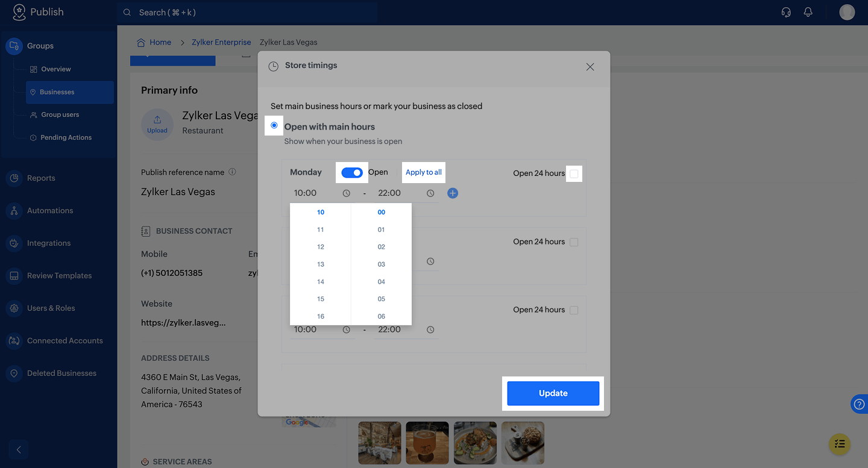
Task: Click the Automations sidebar icon
Action: (x=14, y=211)
